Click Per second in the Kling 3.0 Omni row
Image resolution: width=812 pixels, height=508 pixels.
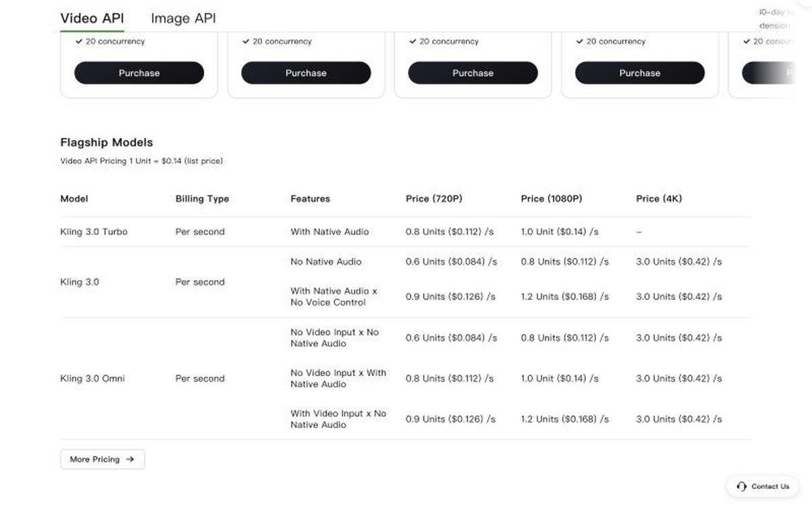click(x=200, y=379)
